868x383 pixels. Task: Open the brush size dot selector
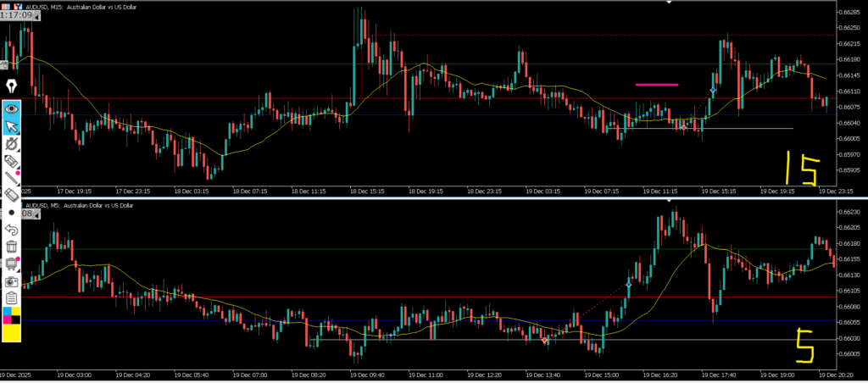point(12,212)
